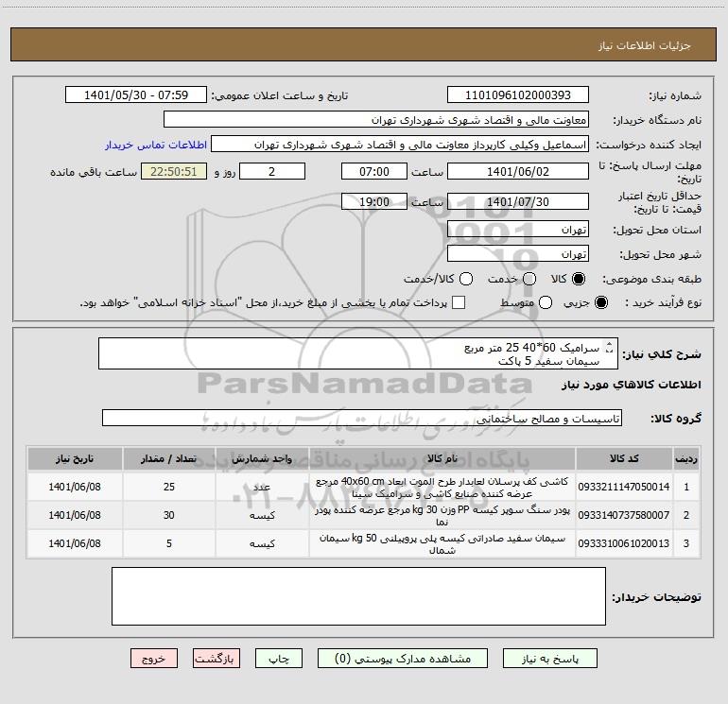Click the date 1401/06/08 in row 1
Viewport: 728px width, 704px height.
pos(75,487)
